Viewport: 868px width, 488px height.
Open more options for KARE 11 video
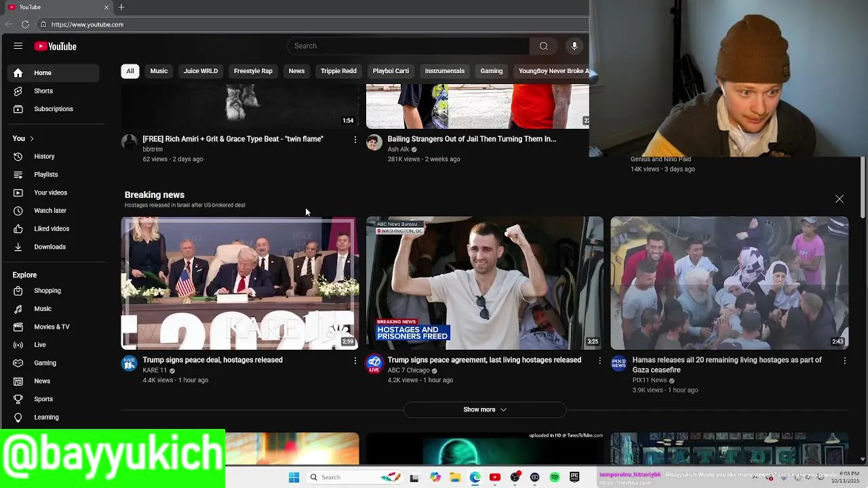tap(355, 361)
